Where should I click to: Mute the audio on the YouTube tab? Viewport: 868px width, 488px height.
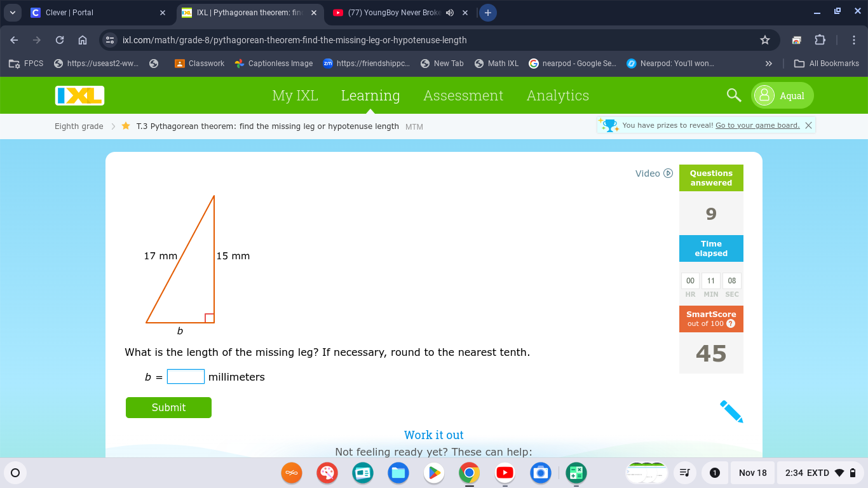coord(450,13)
